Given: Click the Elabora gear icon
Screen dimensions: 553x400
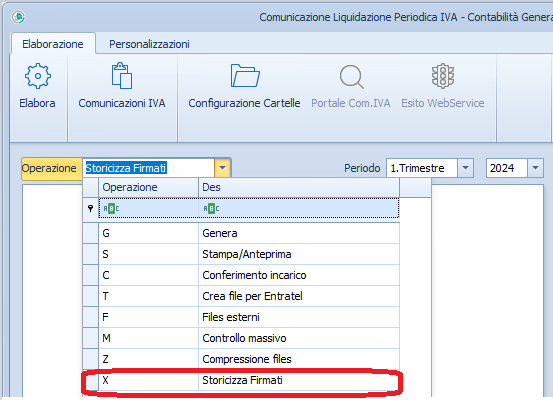Looking at the screenshot, I should tap(38, 76).
